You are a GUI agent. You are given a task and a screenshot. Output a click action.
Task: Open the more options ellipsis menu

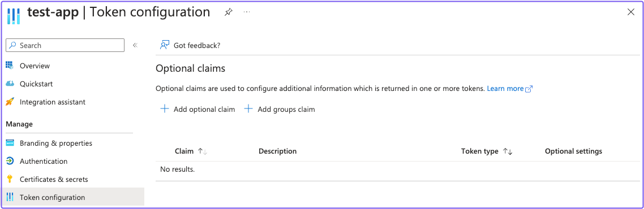(x=246, y=12)
